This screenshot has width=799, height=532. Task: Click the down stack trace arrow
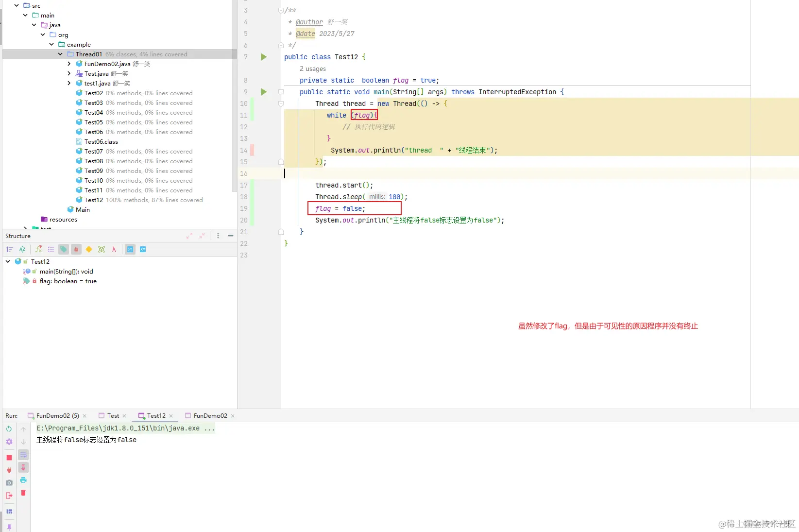click(x=23, y=442)
